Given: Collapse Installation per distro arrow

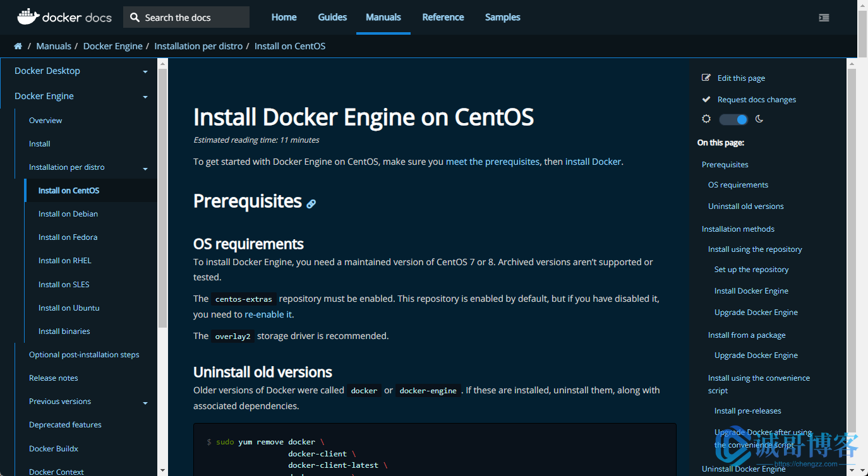Looking at the screenshot, I should pyautogui.click(x=145, y=169).
